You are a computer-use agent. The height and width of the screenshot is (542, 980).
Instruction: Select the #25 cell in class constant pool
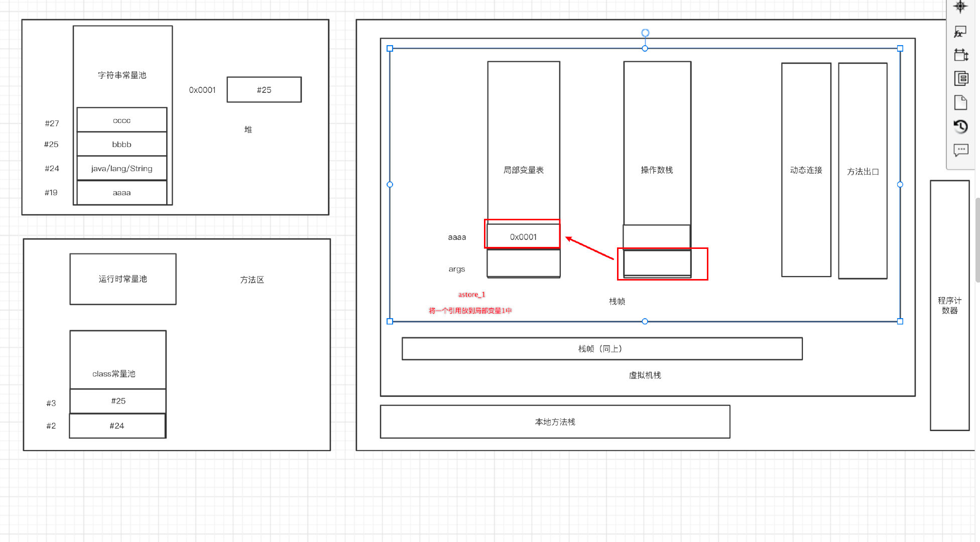[x=118, y=401]
